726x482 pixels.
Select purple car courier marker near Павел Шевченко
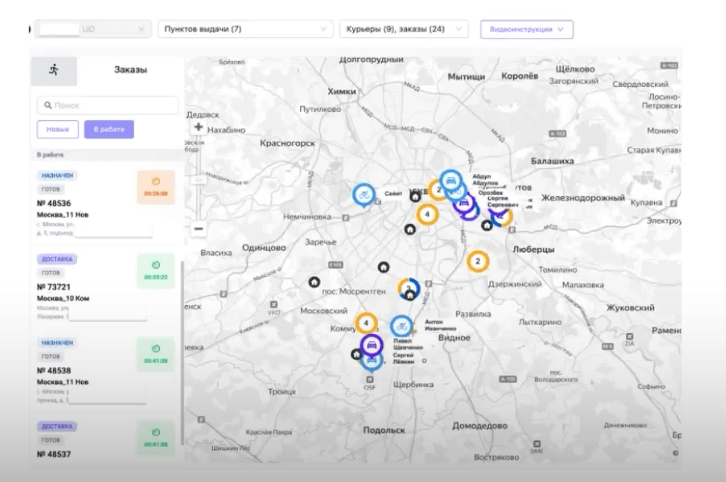[x=371, y=345]
